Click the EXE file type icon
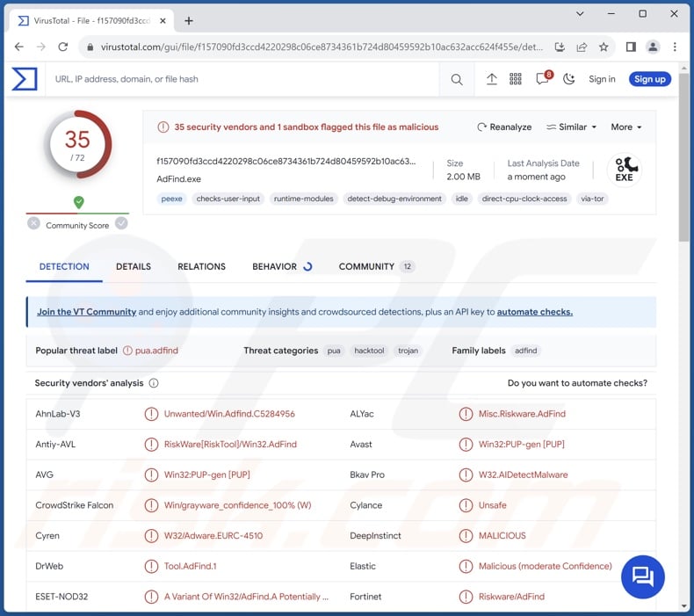694x616 pixels. 625,170
